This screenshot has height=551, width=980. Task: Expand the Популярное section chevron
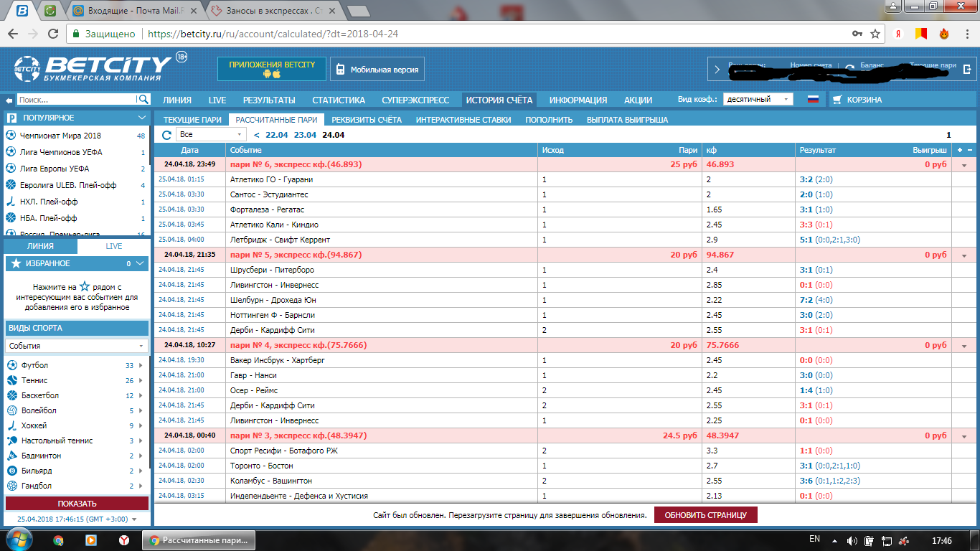coord(142,118)
